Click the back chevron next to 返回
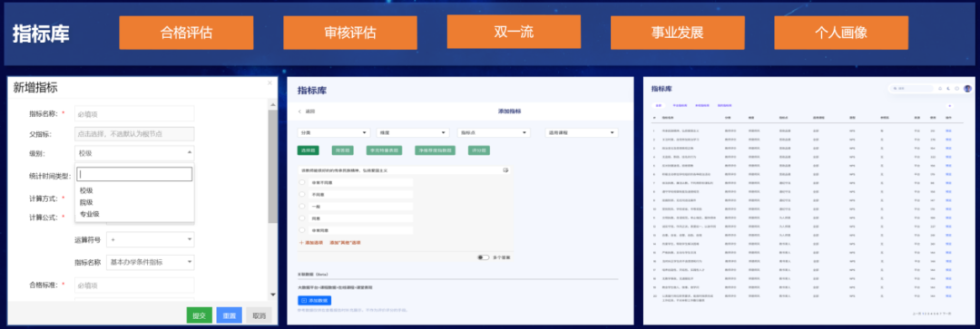The image size is (980, 329). point(299,111)
